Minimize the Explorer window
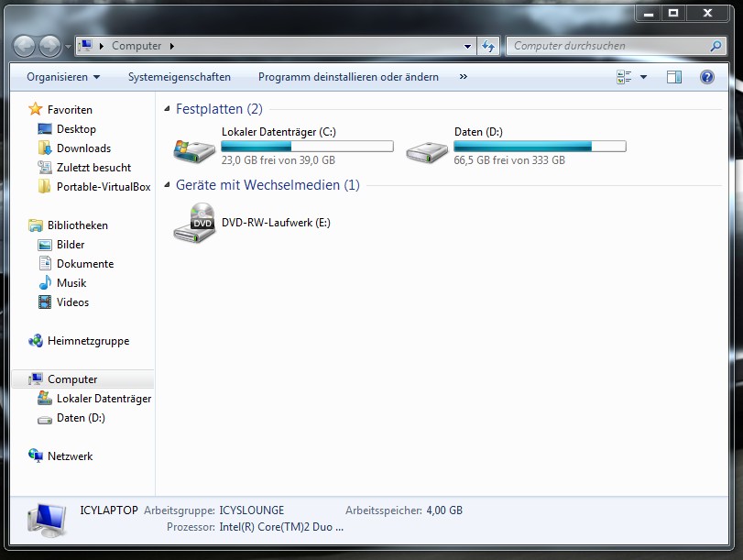The width and height of the screenshot is (743, 560). point(649,14)
